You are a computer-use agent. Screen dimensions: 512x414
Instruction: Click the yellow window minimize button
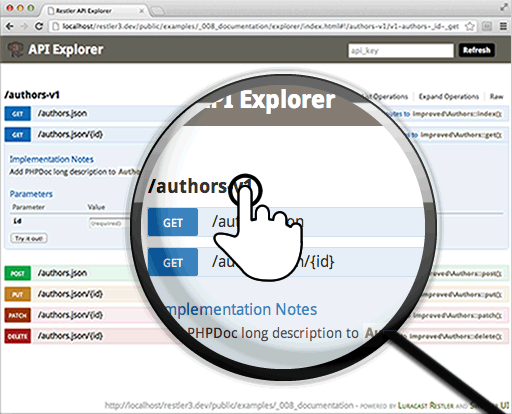[x=20, y=8]
